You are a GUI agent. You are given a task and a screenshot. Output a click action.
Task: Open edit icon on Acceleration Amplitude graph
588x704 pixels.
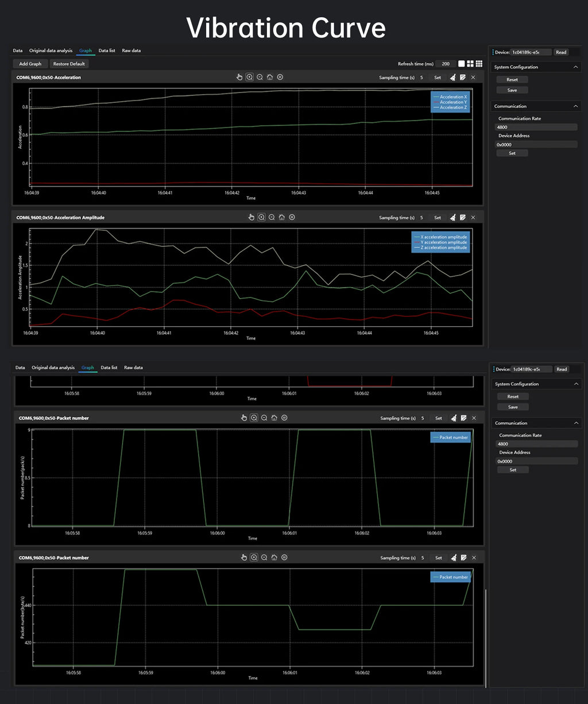(463, 218)
